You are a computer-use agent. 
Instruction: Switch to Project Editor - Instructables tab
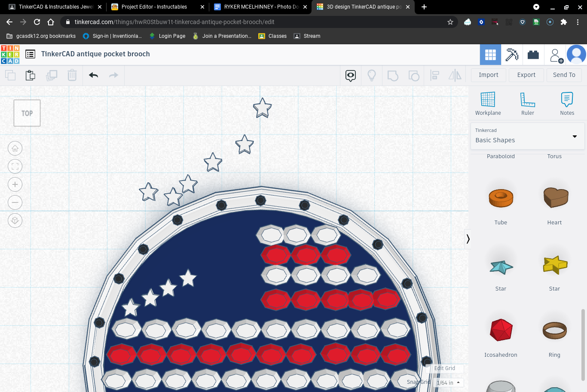[157, 7]
